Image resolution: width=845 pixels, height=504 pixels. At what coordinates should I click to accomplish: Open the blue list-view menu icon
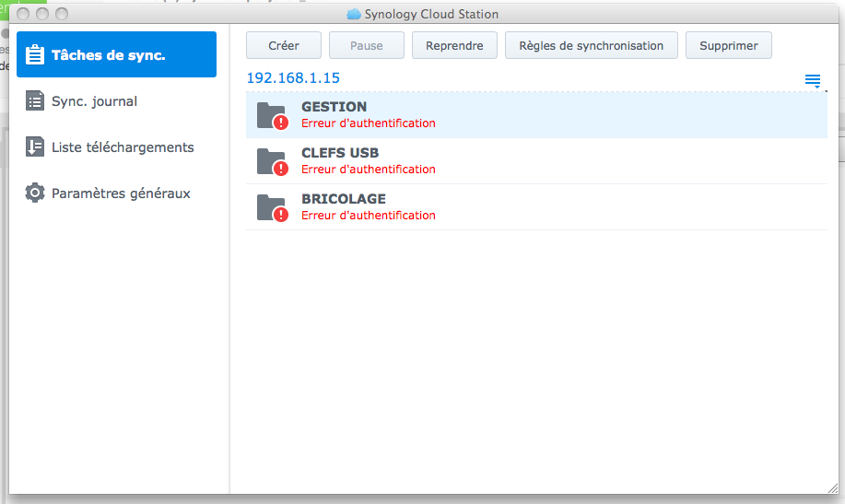click(813, 81)
